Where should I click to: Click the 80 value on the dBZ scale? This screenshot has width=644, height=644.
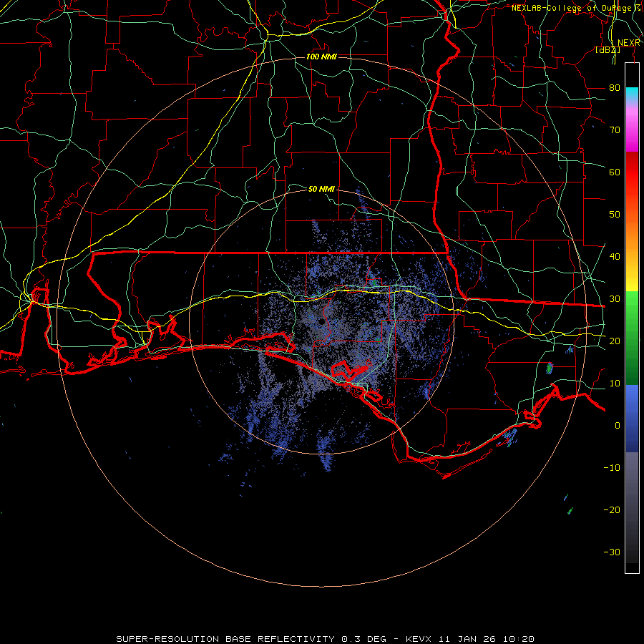(615, 87)
